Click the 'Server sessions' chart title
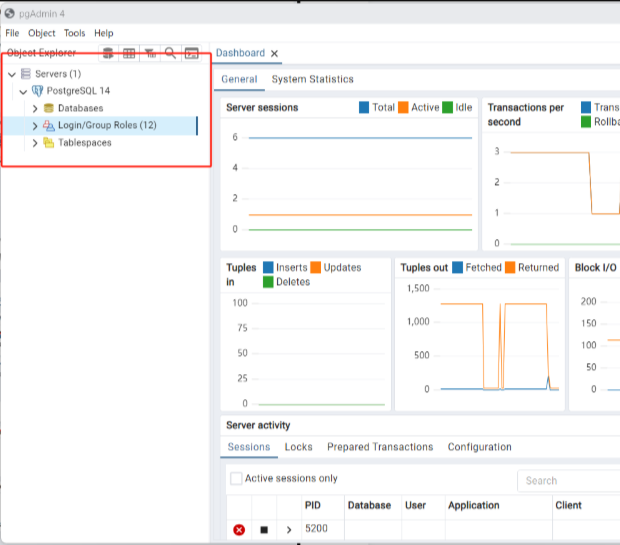The width and height of the screenshot is (620, 545). coord(262,108)
